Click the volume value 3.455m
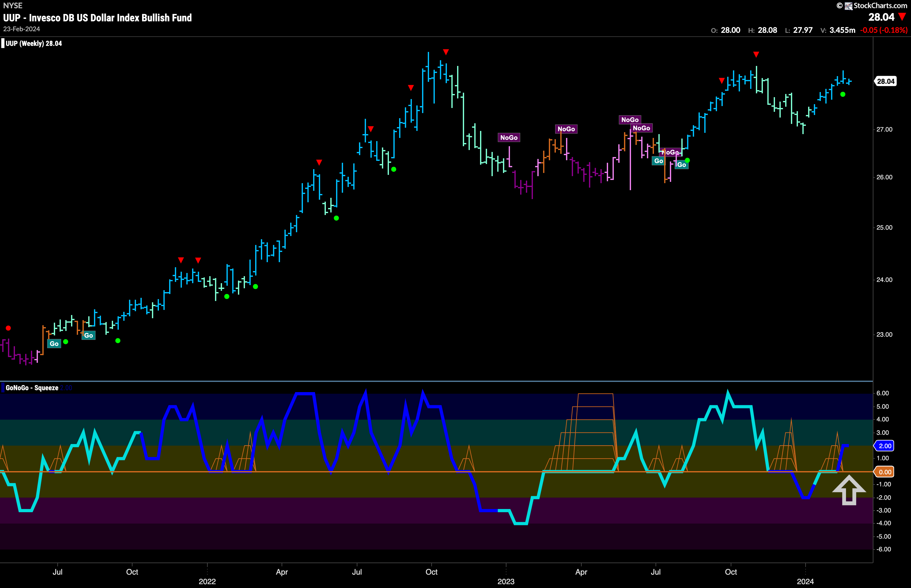This screenshot has width=911, height=588. tap(842, 30)
